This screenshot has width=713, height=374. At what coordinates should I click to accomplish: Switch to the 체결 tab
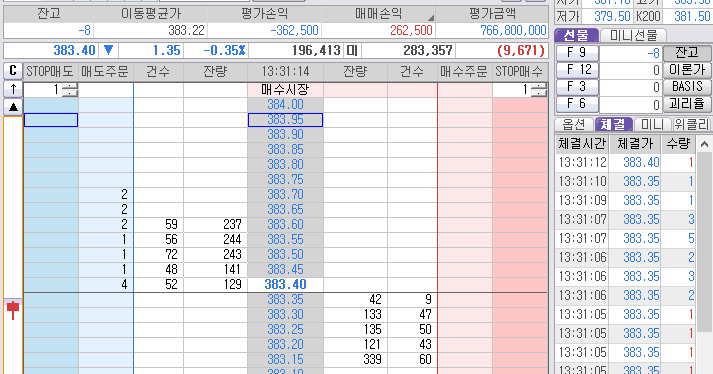click(x=613, y=124)
